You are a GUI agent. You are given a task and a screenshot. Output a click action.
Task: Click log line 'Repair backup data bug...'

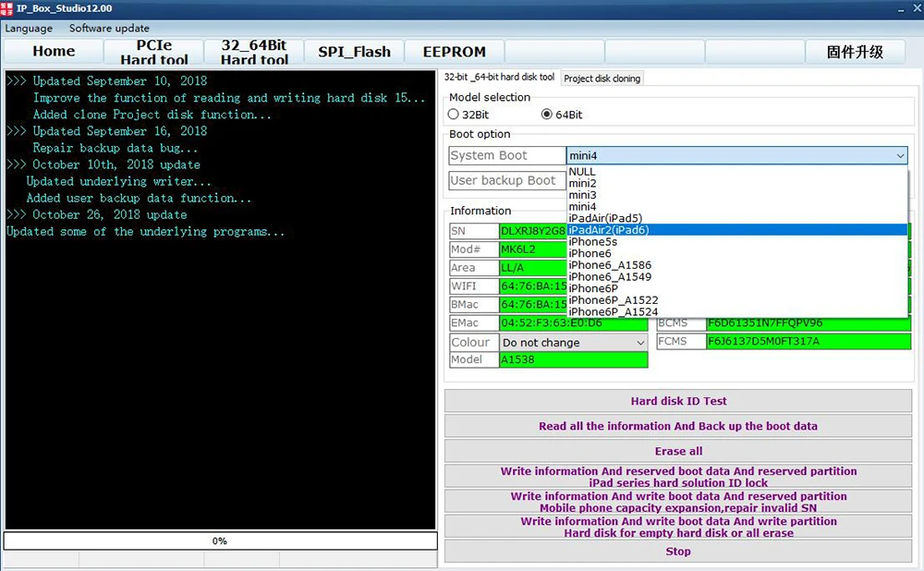[115, 148]
